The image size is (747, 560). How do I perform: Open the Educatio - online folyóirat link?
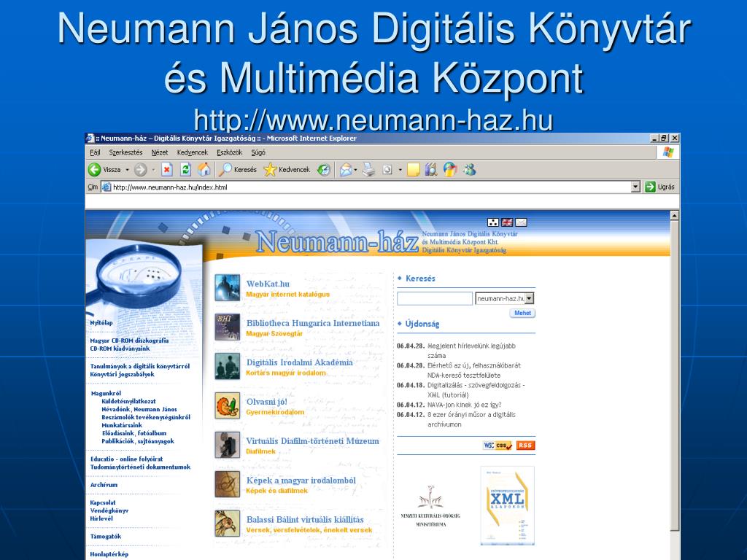click(x=127, y=459)
